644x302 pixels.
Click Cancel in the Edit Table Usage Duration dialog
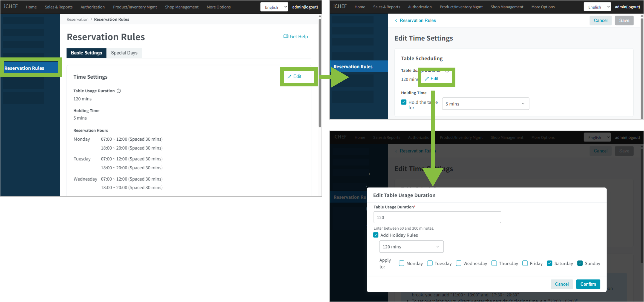(x=561, y=284)
